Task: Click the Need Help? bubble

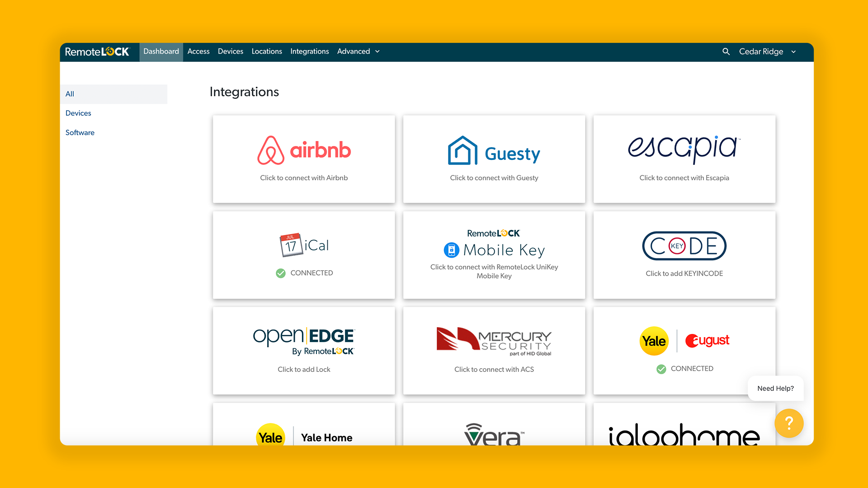Action: (x=775, y=388)
